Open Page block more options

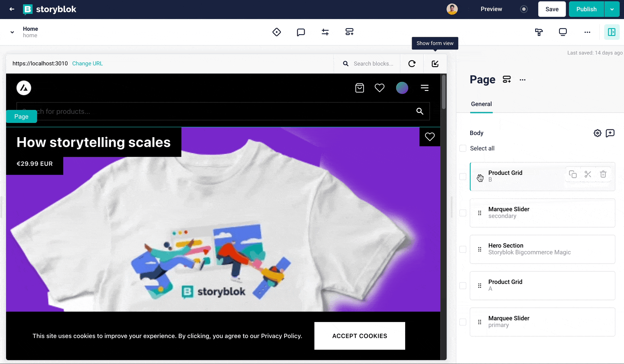(x=523, y=80)
